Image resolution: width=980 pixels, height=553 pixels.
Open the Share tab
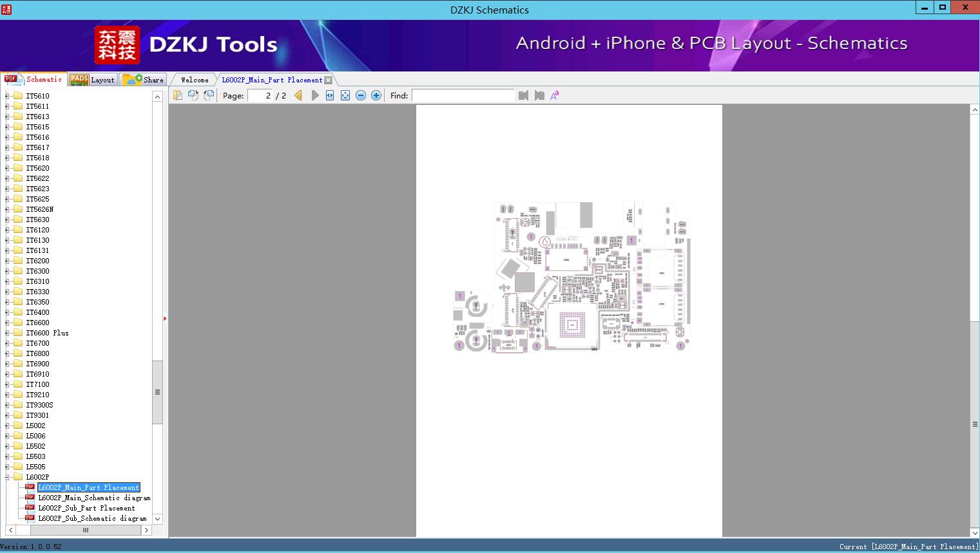coord(144,80)
